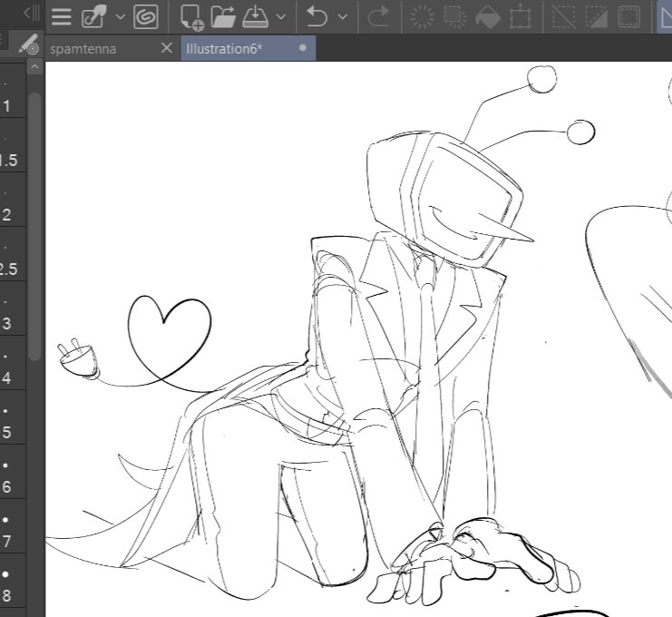Save the current illustration
The image size is (672, 617).
(x=256, y=16)
